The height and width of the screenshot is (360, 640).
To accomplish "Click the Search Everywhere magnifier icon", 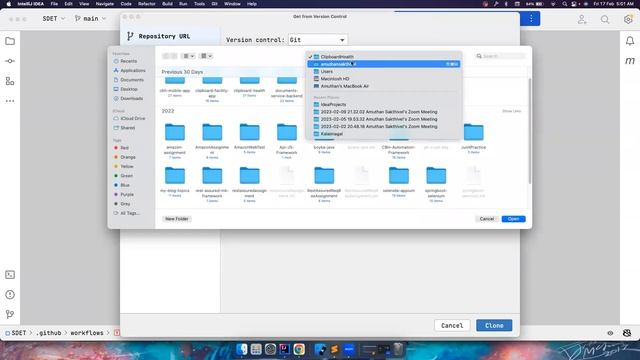I will coord(605,19).
